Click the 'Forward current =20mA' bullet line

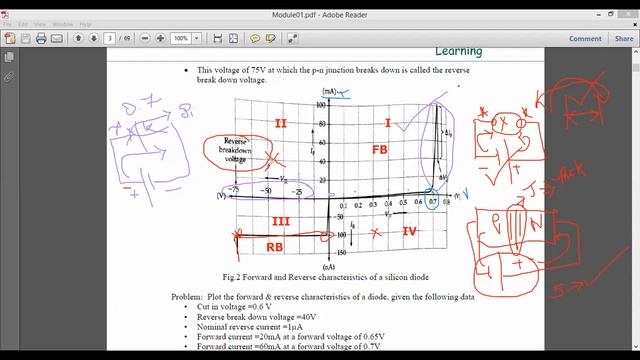tap(290, 337)
